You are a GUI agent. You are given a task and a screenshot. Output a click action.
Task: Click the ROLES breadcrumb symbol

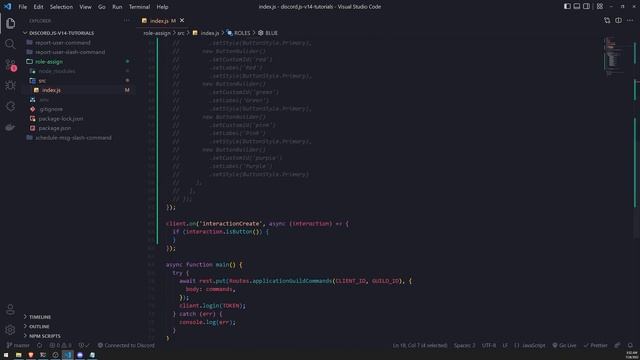(239, 33)
